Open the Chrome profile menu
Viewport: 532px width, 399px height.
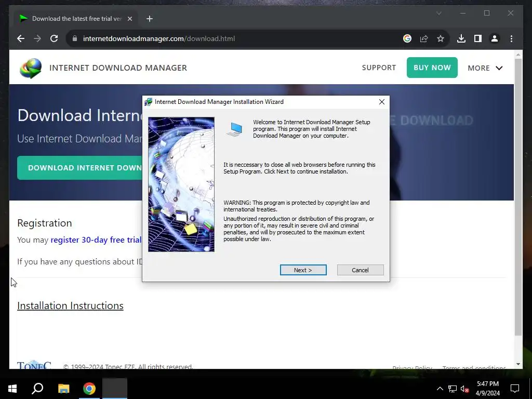click(x=495, y=38)
